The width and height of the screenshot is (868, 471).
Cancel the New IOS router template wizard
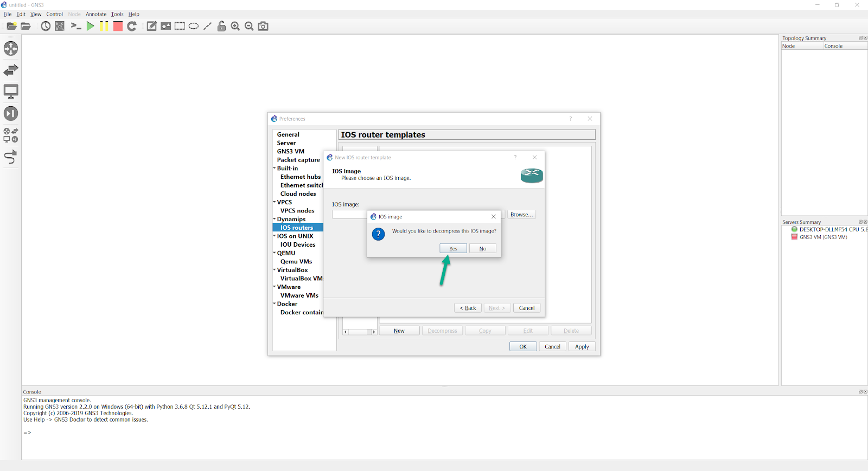[527, 308]
